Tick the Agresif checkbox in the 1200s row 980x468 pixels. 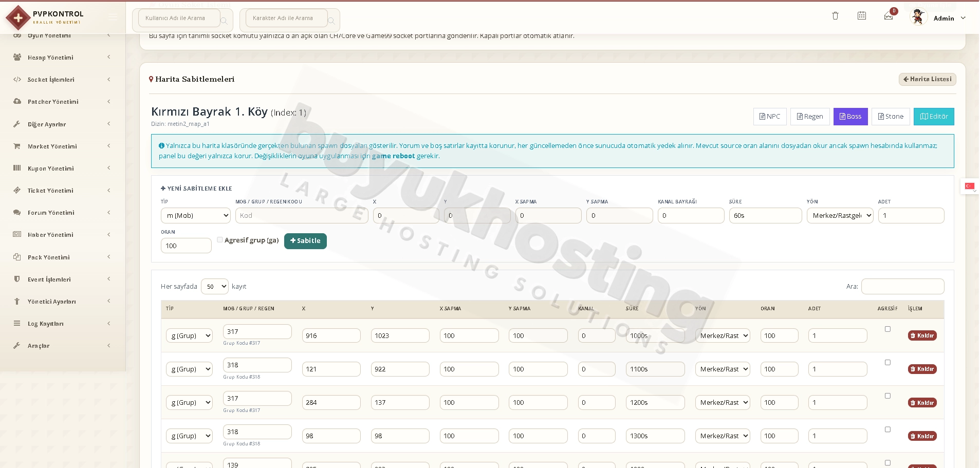click(887, 396)
